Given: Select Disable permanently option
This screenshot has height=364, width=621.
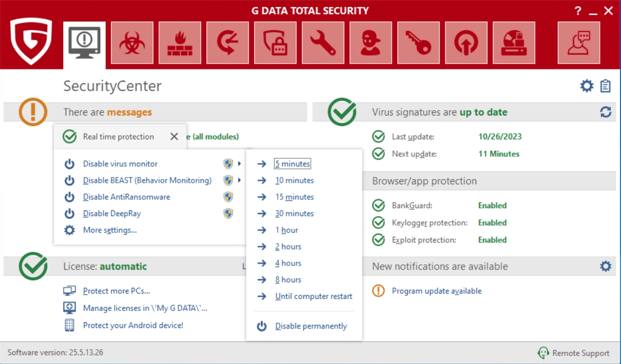Looking at the screenshot, I should pyautogui.click(x=311, y=326).
